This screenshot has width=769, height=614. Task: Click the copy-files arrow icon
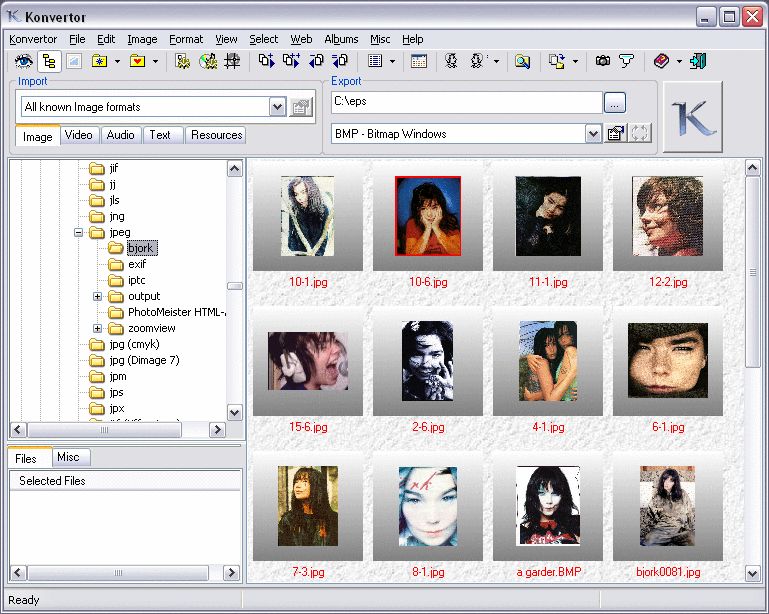point(557,61)
